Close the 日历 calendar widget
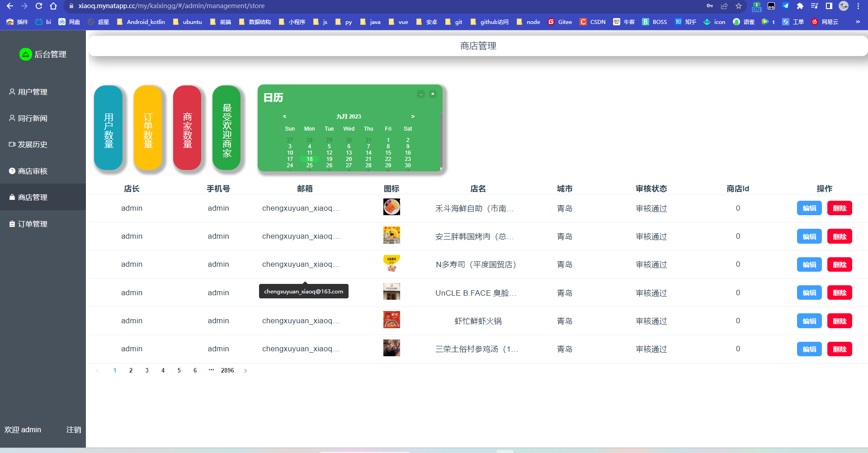The image size is (868, 453). (x=433, y=94)
